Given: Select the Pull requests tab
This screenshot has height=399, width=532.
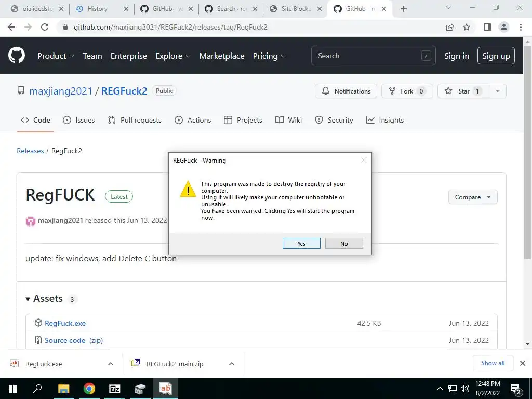Looking at the screenshot, I should [135, 120].
